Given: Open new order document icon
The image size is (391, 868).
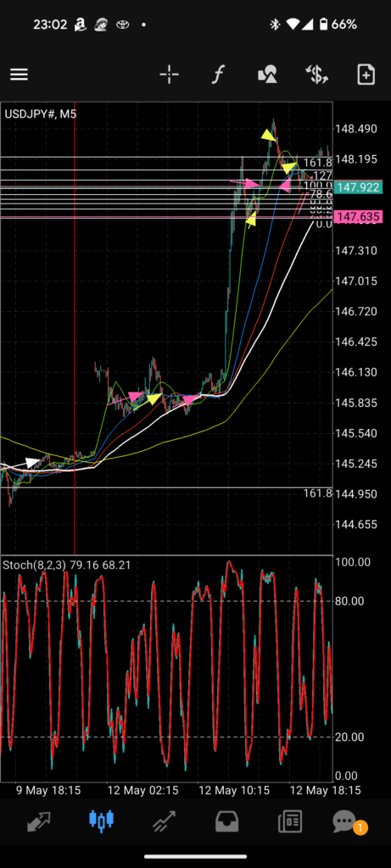Looking at the screenshot, I should click(x=366, y=75).
